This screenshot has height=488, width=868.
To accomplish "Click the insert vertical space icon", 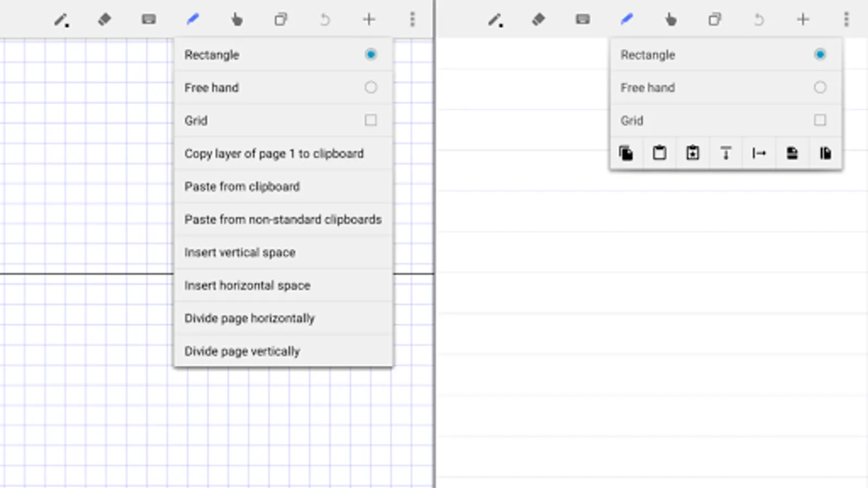I will pyautogui.click(x=726, y=153).
